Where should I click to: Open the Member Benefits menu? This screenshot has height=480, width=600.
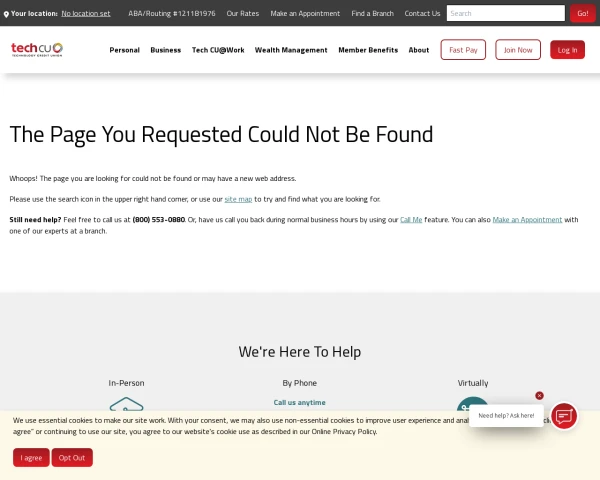368,50
